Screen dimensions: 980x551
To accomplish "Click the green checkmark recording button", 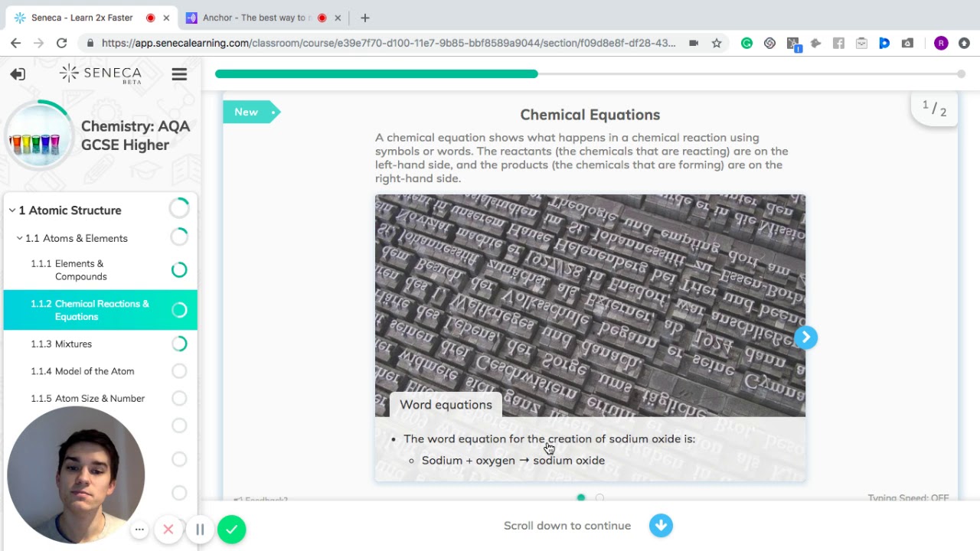I will pos(231,529).
